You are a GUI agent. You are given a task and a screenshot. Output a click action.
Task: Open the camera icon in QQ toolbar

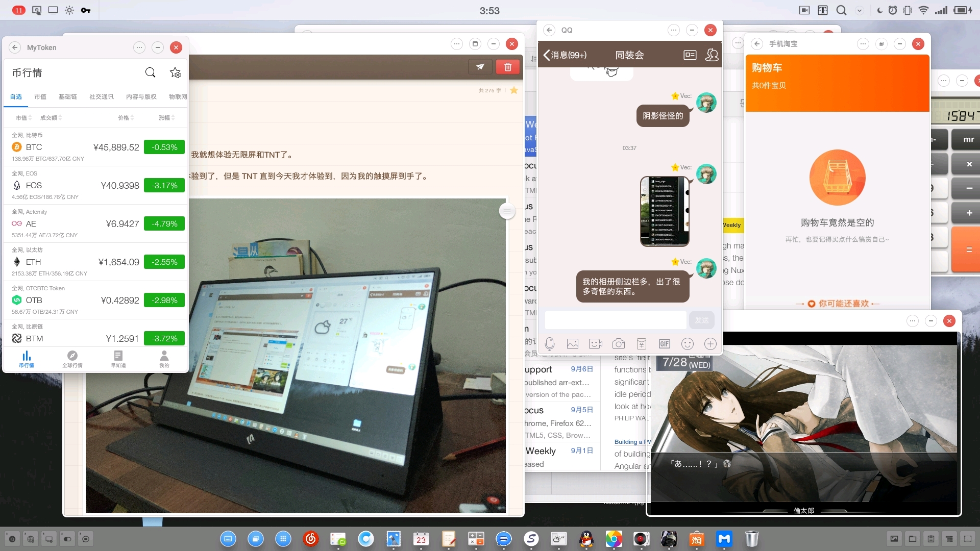pyautogui.click(x=619, y=344)
